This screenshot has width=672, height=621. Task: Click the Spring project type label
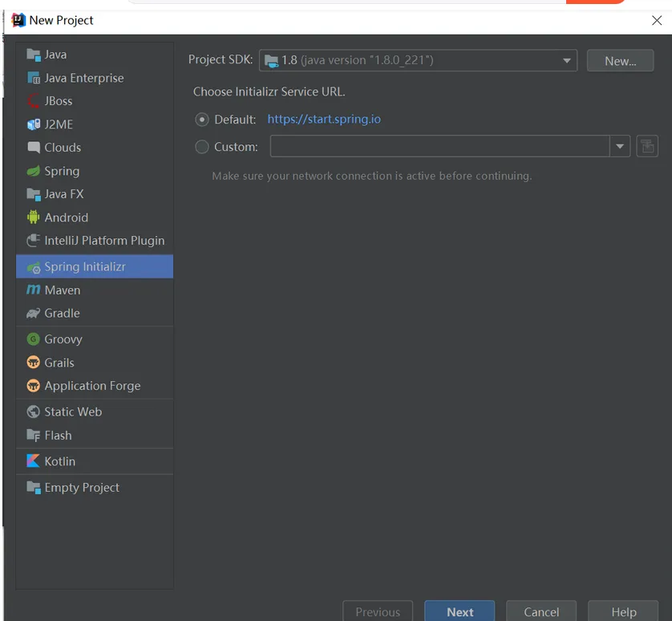point(62,171)
